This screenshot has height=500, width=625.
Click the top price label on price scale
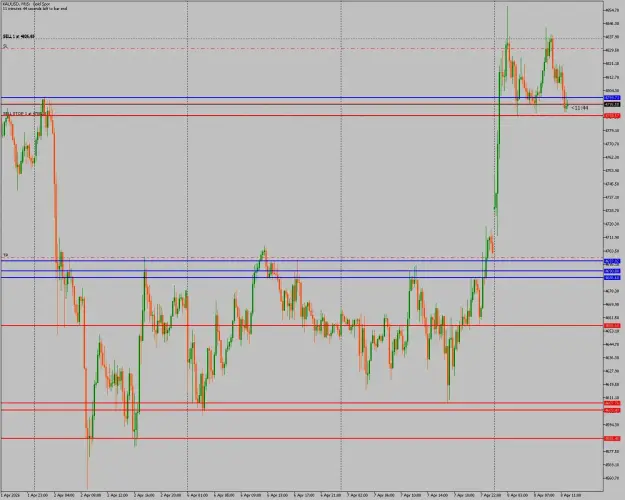(612, 10)
